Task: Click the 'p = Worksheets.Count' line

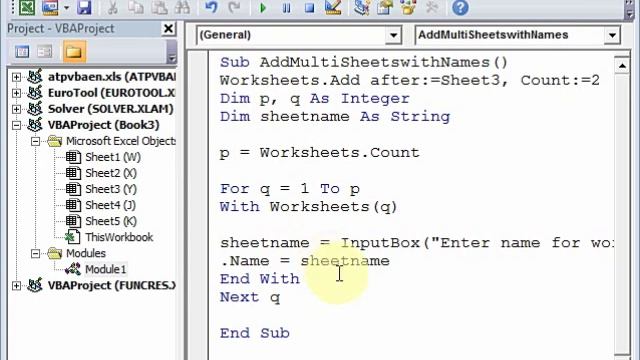Action: 320,153
